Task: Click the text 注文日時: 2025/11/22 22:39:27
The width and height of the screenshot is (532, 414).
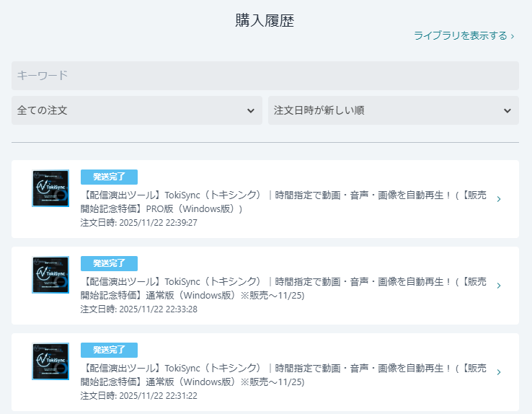Action: pos(139,223)
